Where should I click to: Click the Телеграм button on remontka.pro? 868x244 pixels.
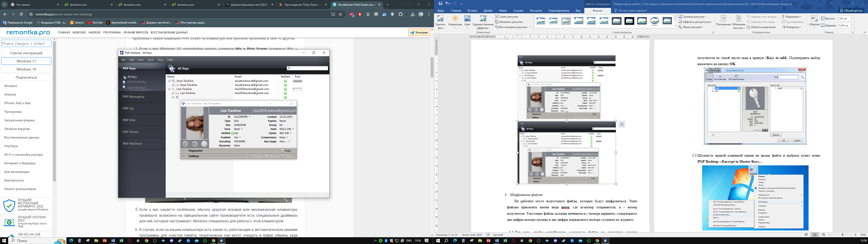419,32
